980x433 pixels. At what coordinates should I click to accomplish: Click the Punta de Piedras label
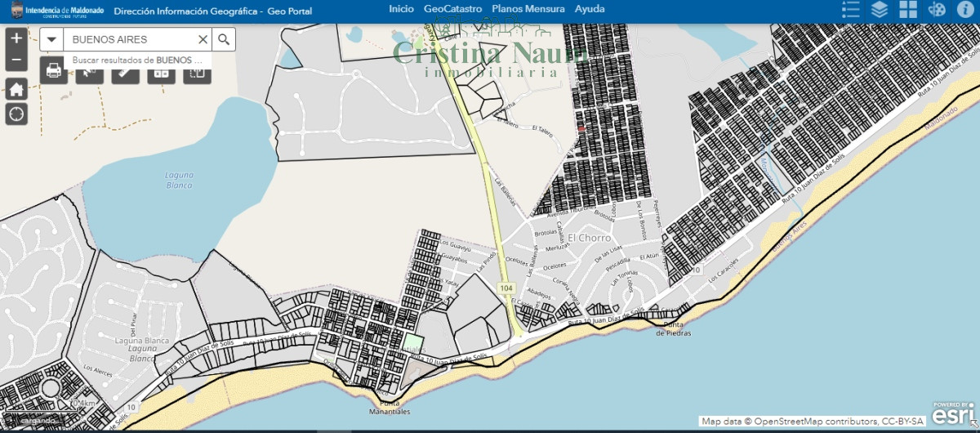[x=673, y=329]
